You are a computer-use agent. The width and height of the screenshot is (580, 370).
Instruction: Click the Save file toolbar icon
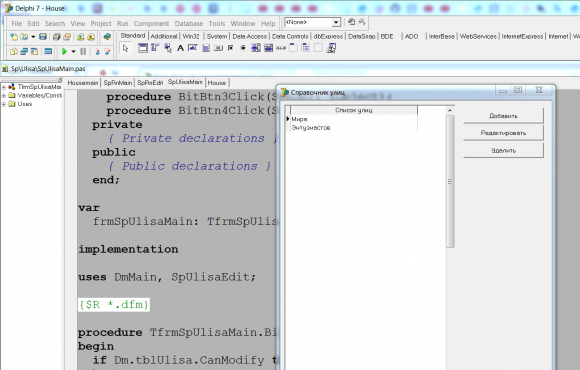pyautogui.click(x=43, y=37)
